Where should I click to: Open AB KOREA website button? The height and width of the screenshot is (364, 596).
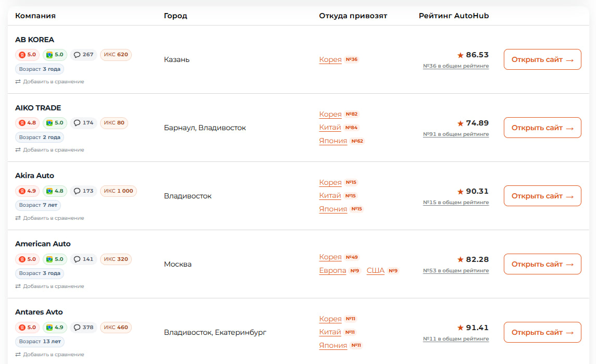click(x=542, y=59)
